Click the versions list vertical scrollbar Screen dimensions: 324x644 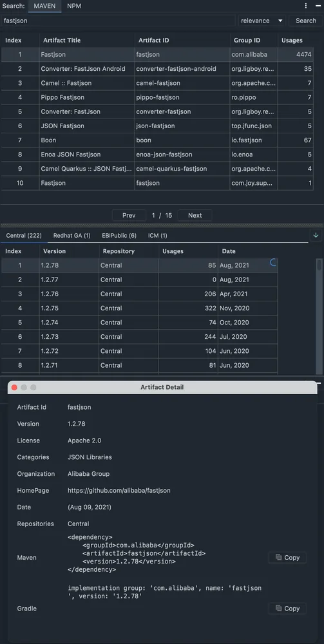(x=319, y=316)
